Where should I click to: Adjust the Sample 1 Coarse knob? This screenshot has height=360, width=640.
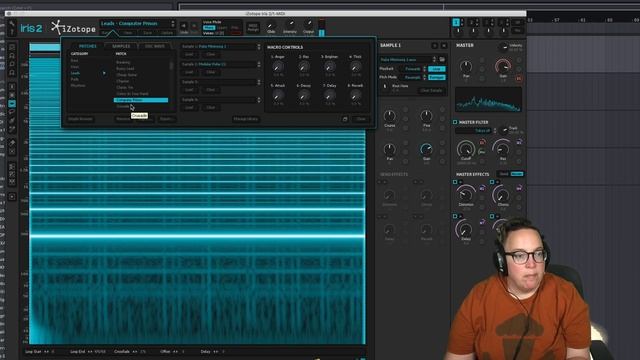[x=390, y=116]
